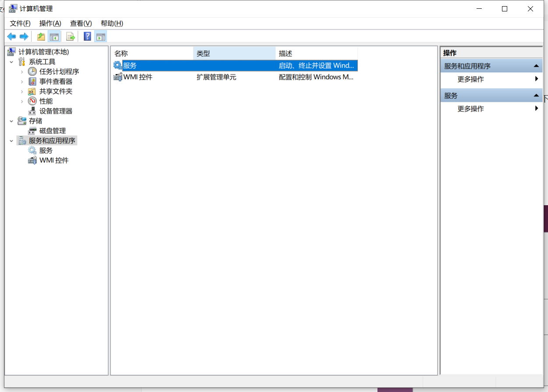The width and height of the screenshot is (548, 392).
Task: Expand the 性能 node chevron
Action: coord(22,101)
